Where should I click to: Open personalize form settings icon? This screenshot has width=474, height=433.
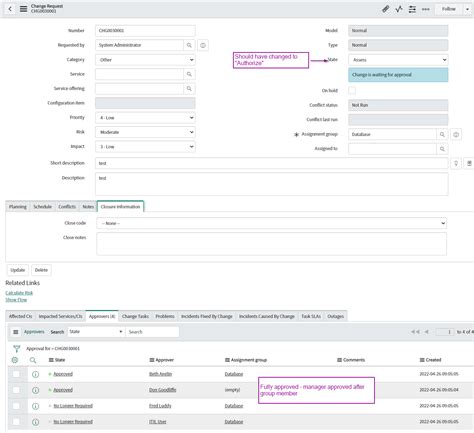(412, 9)
